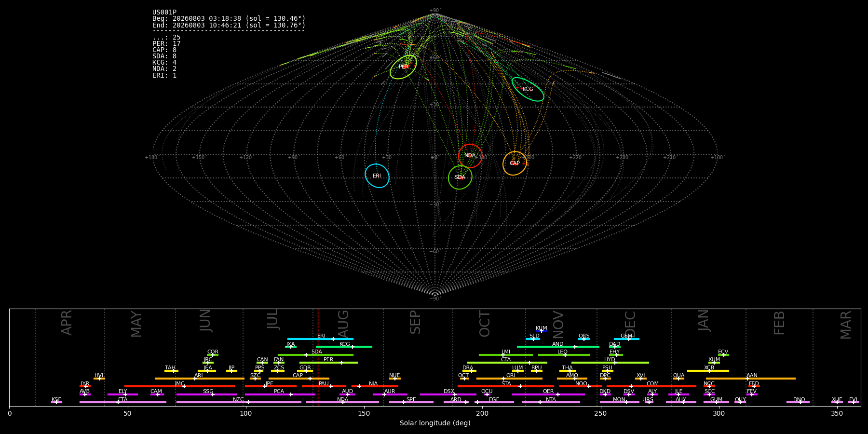Select the GEM shower bar in December
Viewport: 868px width, 434px height.
(x=626, y=339)
